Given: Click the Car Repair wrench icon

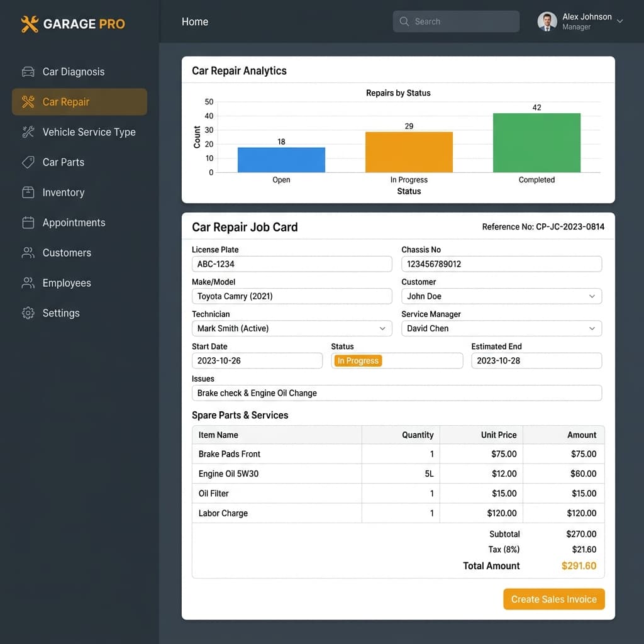Looking at the screenshot, I should pos(28,102).
